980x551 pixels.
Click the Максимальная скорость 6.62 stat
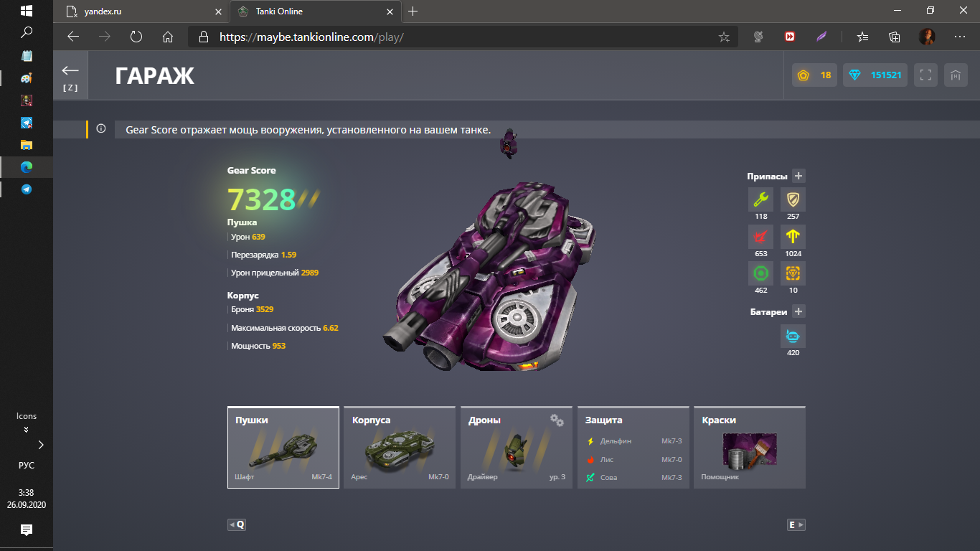click(x=285, y=328)
